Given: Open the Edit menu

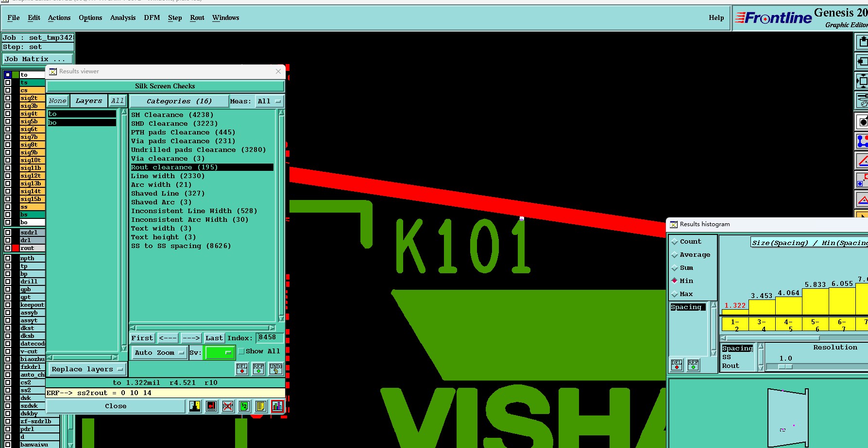Looking at the screenshot, I should [34, 17].
